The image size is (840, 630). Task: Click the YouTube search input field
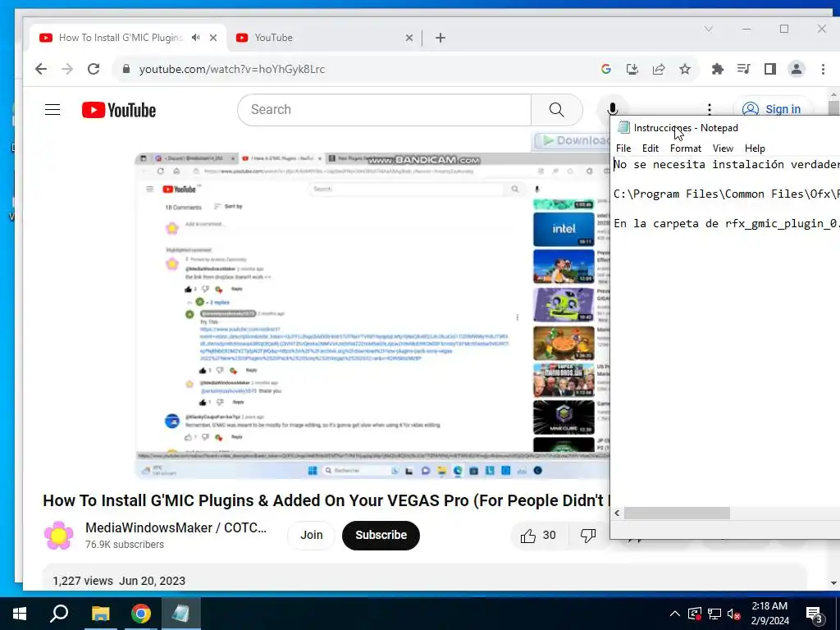(384, 110)
